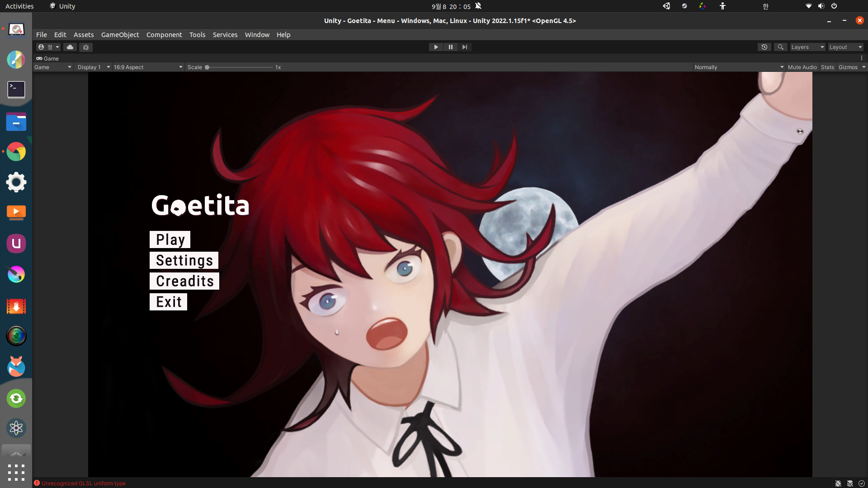
Task: Open the Undo History icon
Action: point(764,47)
